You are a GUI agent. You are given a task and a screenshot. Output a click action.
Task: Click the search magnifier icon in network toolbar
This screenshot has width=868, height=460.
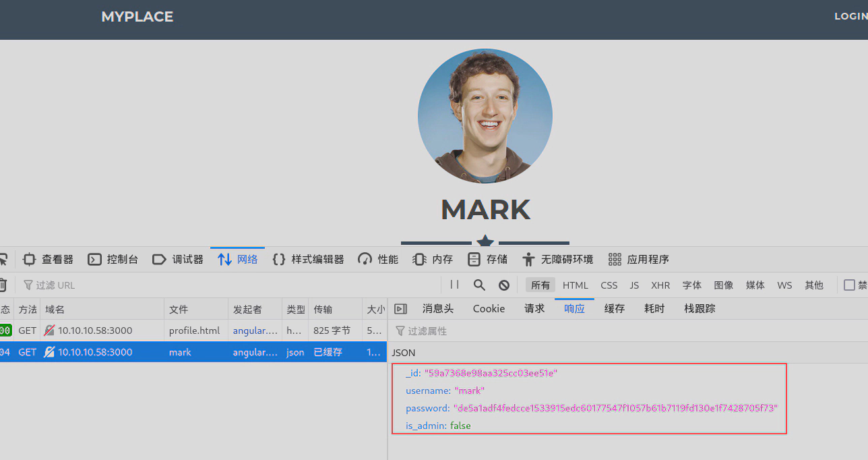click(479, 285)
